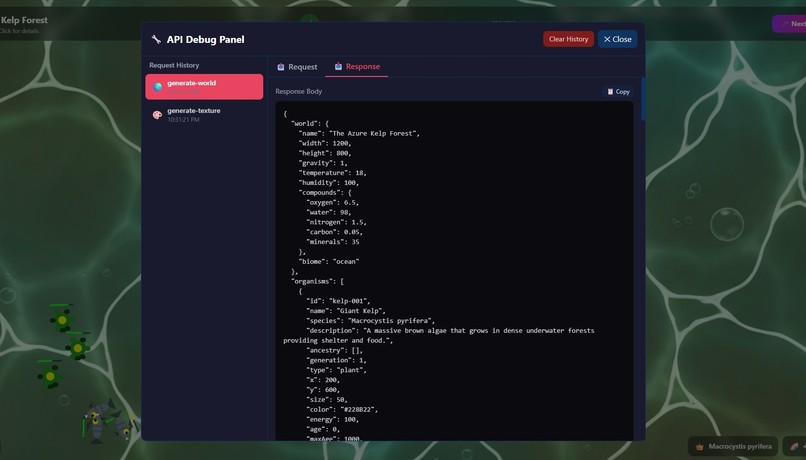Click the "id": "kelp-001" line

[x=338, y=301]
